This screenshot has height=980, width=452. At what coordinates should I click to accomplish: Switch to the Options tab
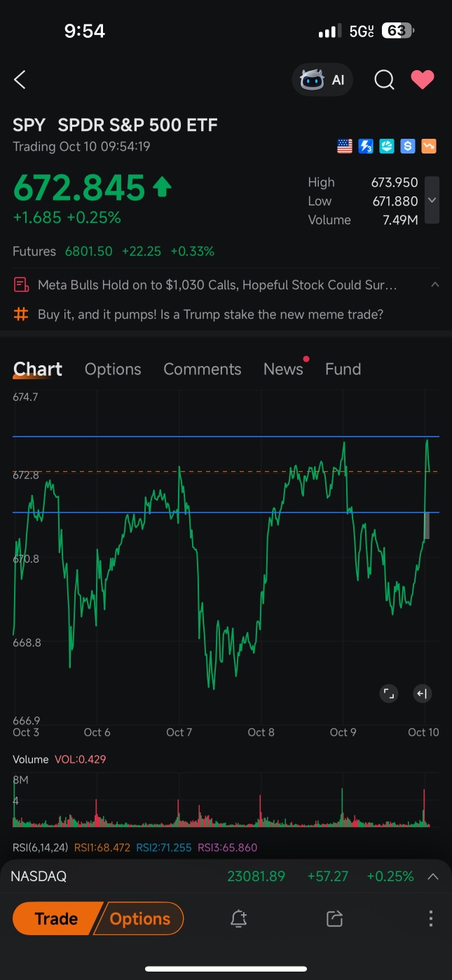(x=113, y=369)
